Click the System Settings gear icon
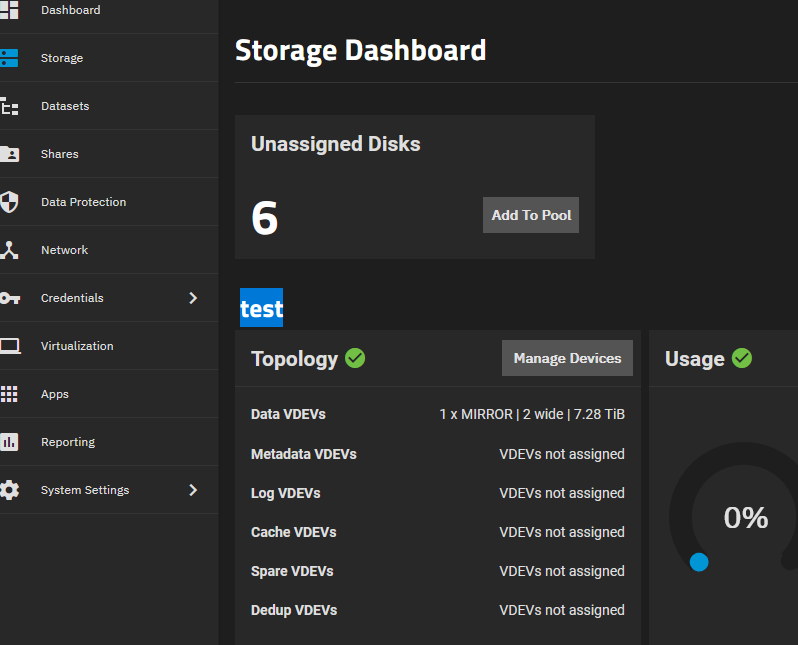Screen dimensions: 798x645 [x=9, y=490]
